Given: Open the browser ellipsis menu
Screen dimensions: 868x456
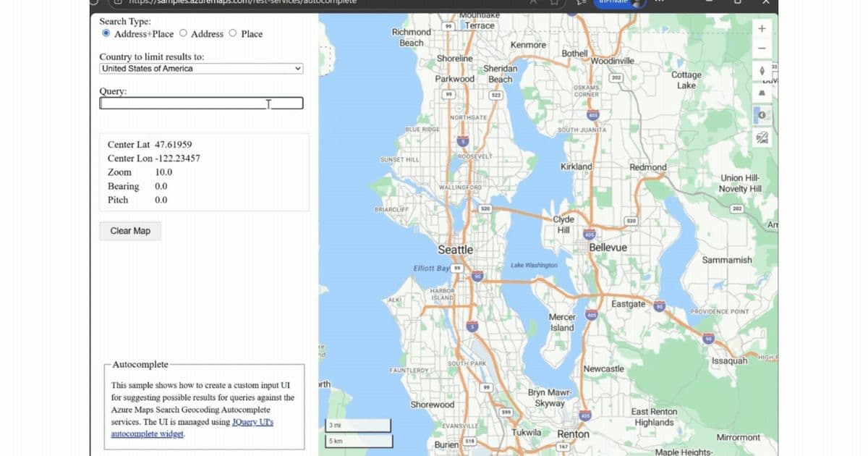Looking at the screenshot, I should pyautogui.click(x=658, y=2).
